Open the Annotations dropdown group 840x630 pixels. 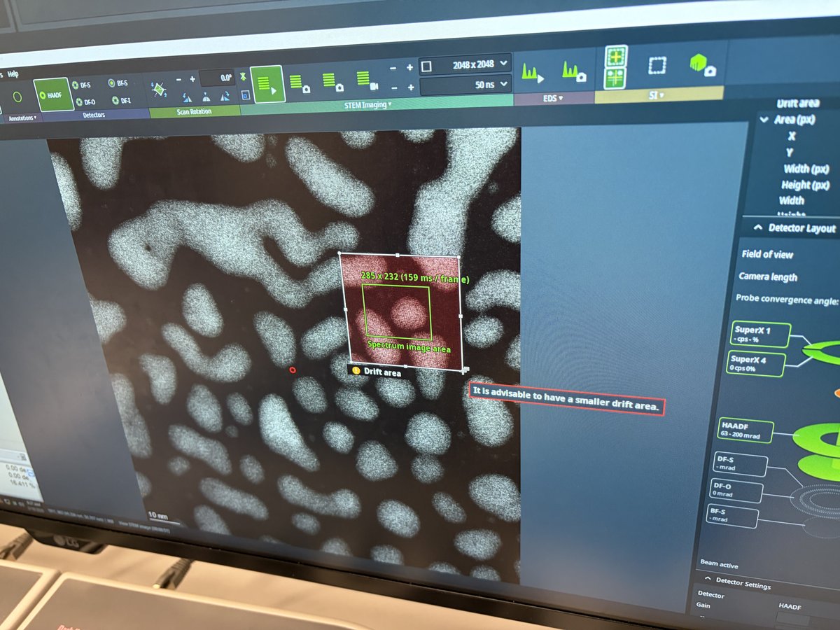24,118
